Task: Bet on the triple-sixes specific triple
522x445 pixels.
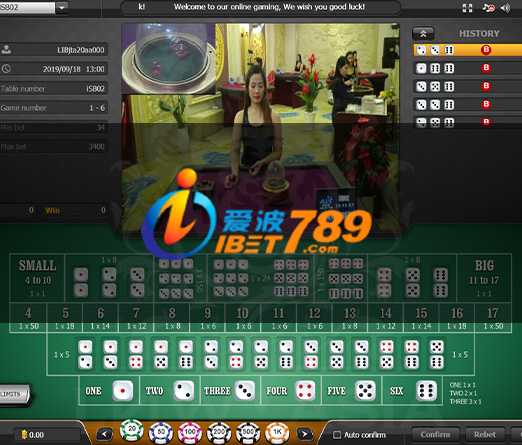Action: coord(346,293)
